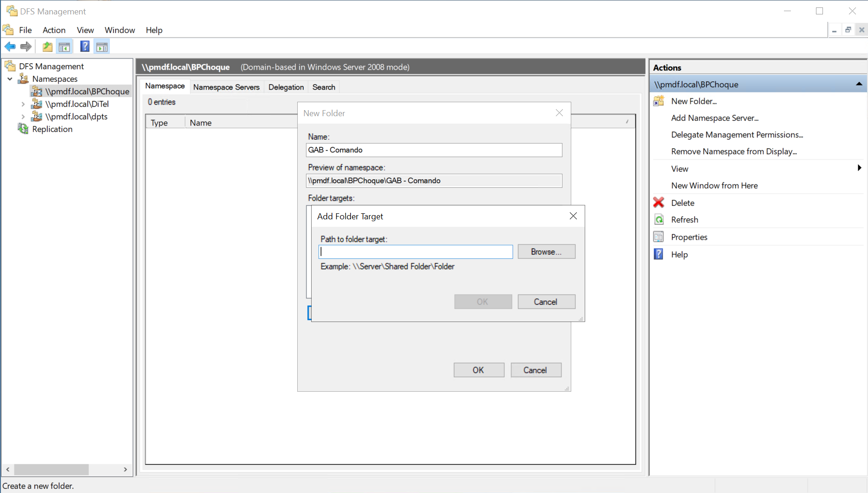Click the folder export icon on the toolbar
The height and width of the screenshot is (493, 868).
pyautogui.click(x=47, y=46)
